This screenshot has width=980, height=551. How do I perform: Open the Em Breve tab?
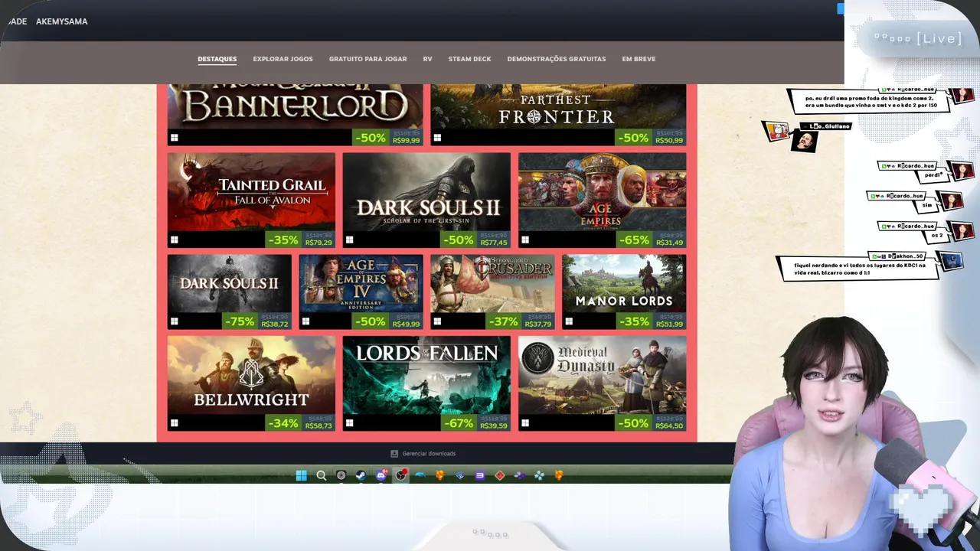pos(639,59)
